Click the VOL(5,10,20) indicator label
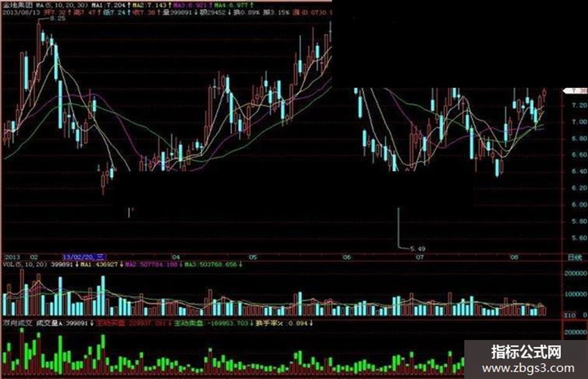 click(25, 264)
